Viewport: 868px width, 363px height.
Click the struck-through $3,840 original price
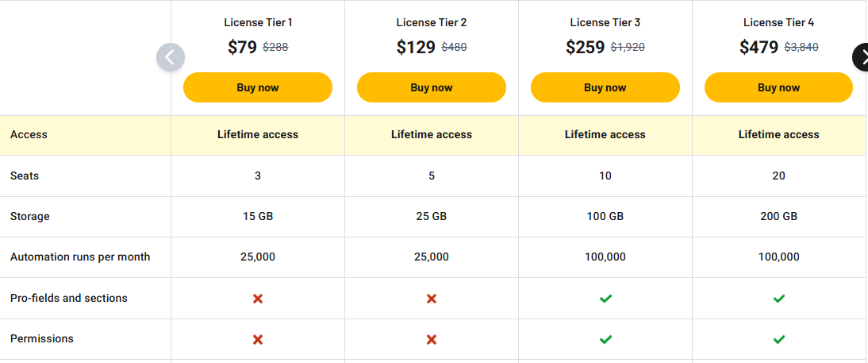click(x=801, y=48)
